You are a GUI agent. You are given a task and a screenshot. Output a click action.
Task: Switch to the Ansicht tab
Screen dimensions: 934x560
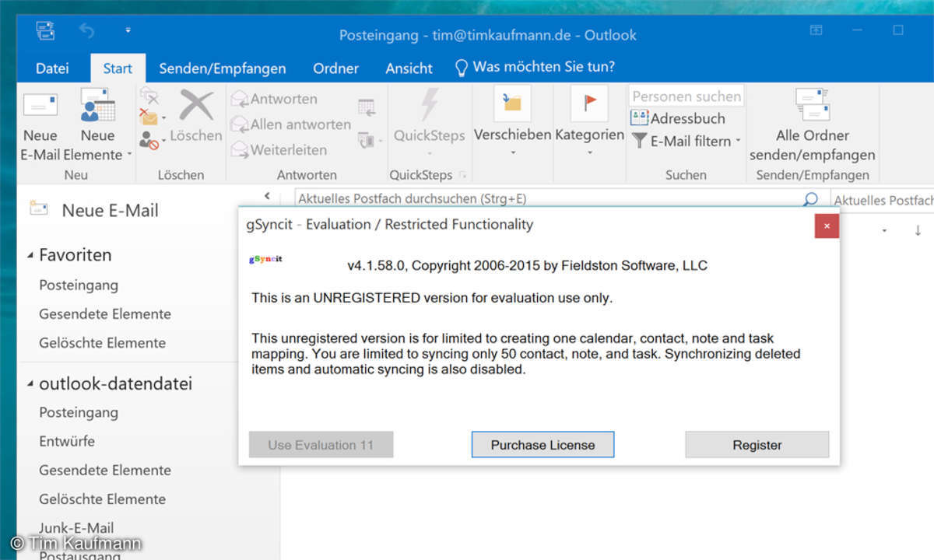(x=409, y=68)
